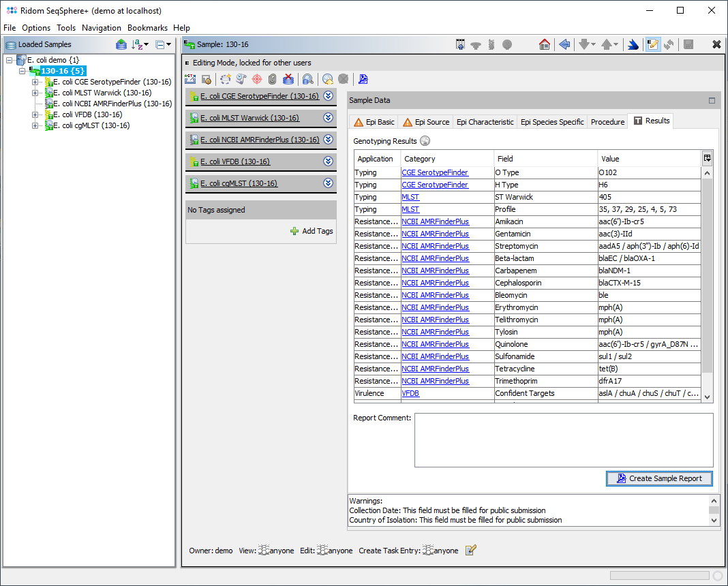The image size is (728, 586).
Task: Collapse the E. coli demo tree node
Action: pos(9,60)
